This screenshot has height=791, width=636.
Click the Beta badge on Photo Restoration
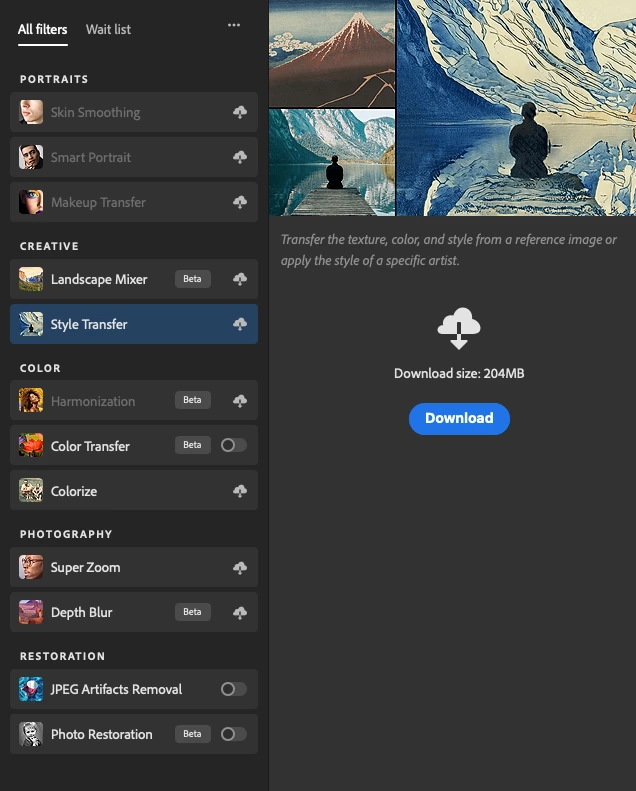pyautogui.click(x=193, y=734)
